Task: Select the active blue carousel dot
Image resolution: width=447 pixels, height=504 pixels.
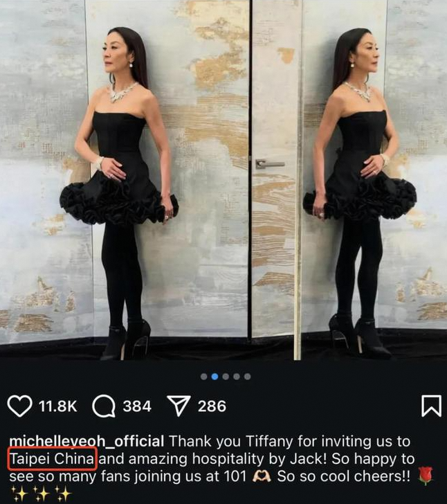Action: [x=215, y=377]
